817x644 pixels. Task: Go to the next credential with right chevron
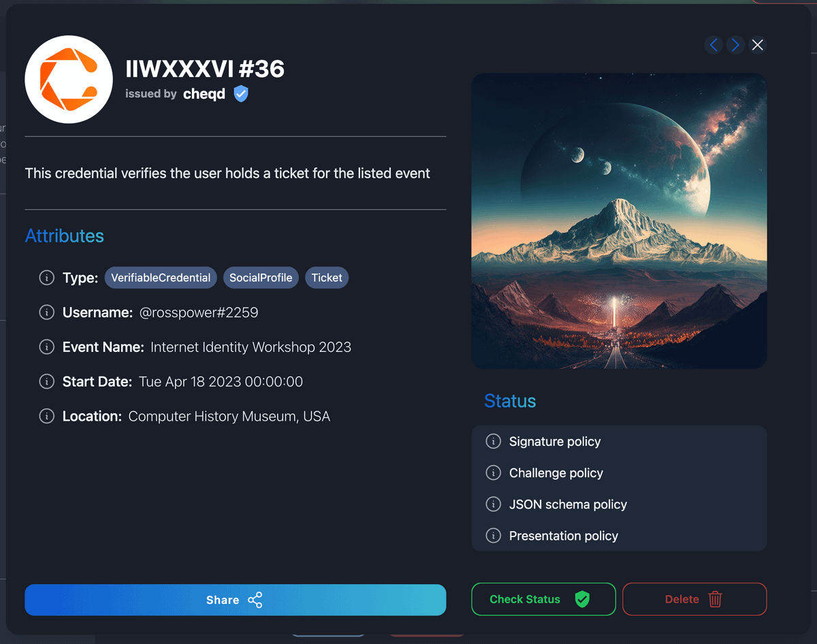pyautogui.click(x=735, y=45)
